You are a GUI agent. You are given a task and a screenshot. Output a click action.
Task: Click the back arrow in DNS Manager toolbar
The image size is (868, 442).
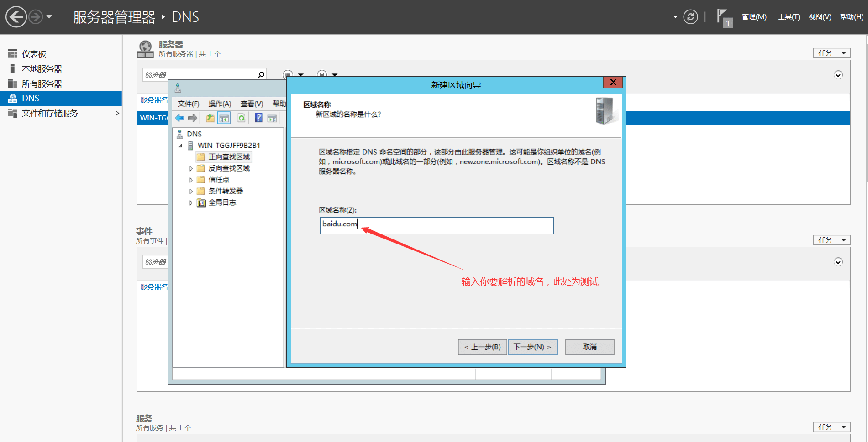tap(179, 118)
